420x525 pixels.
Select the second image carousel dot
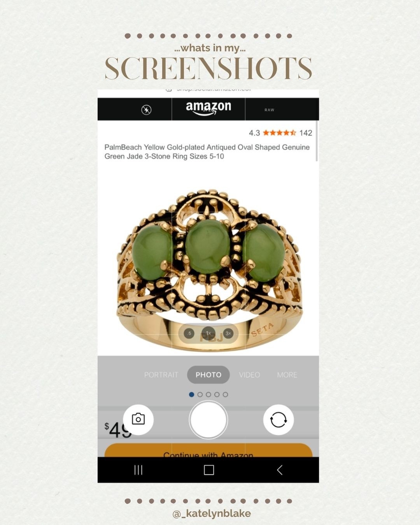(x=200, y=394)
